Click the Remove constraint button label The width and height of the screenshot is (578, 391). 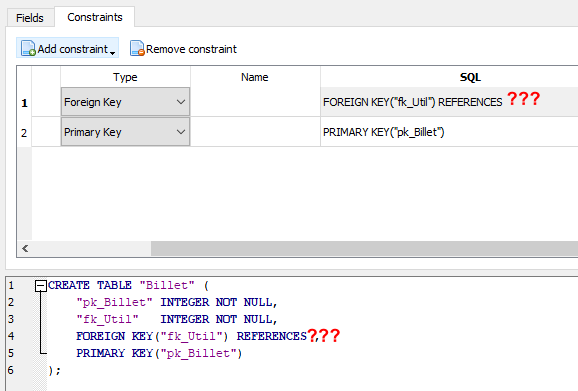191,49
